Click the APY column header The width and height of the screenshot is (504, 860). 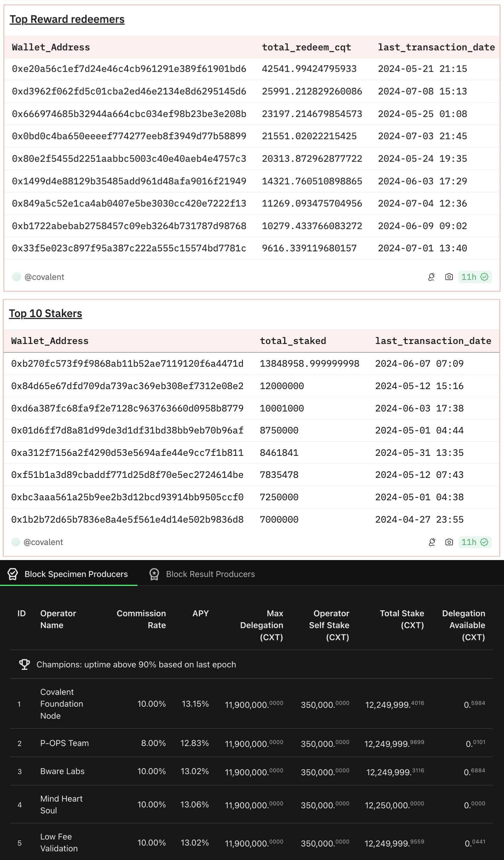coord(201,613)
